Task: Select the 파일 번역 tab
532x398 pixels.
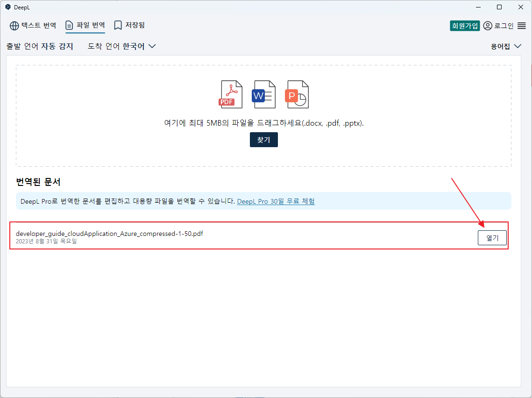Action: pyautogui.click(x=85, y=25)
